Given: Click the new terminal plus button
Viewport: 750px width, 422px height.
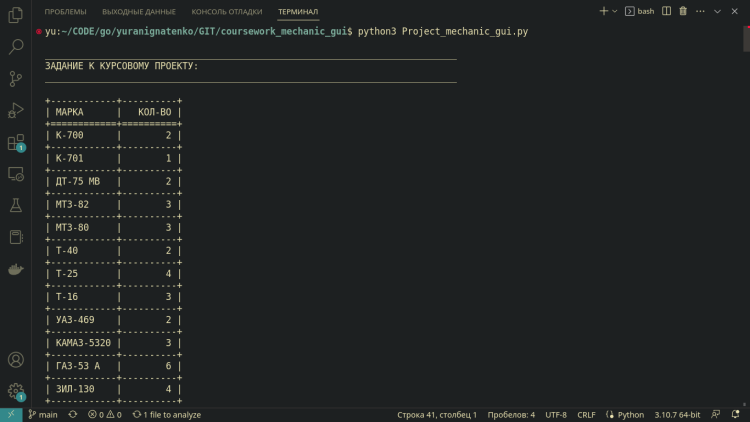Looking at the screenshot, I should point(603,11).
